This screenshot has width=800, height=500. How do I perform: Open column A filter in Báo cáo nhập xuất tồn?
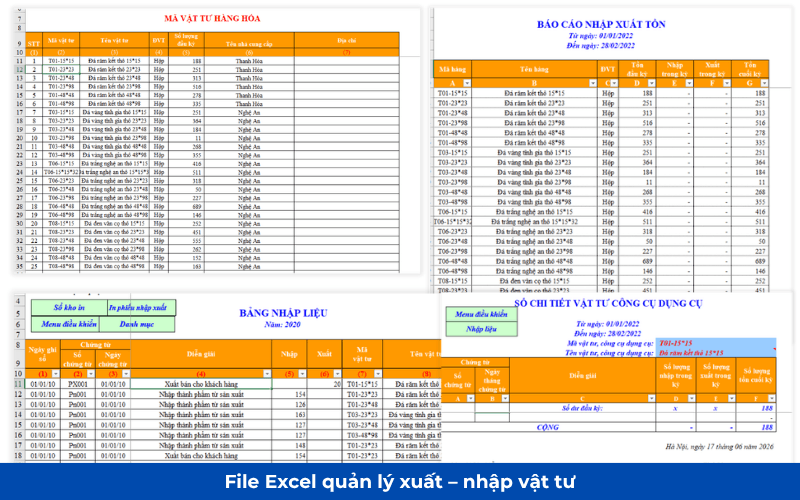(467, 83)
